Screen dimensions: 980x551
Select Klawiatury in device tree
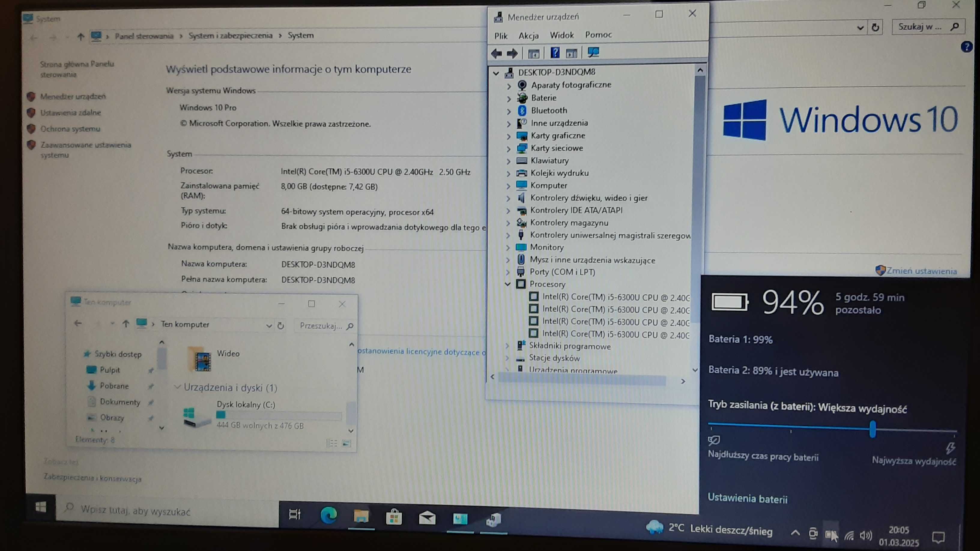pyautogui.click(x=549, y=161)
